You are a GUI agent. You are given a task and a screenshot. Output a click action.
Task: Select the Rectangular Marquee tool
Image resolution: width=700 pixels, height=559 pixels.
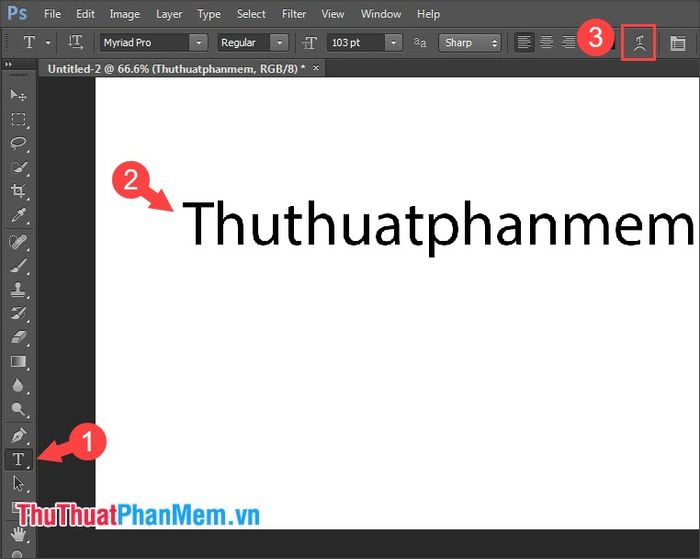(x=18, y=120)
